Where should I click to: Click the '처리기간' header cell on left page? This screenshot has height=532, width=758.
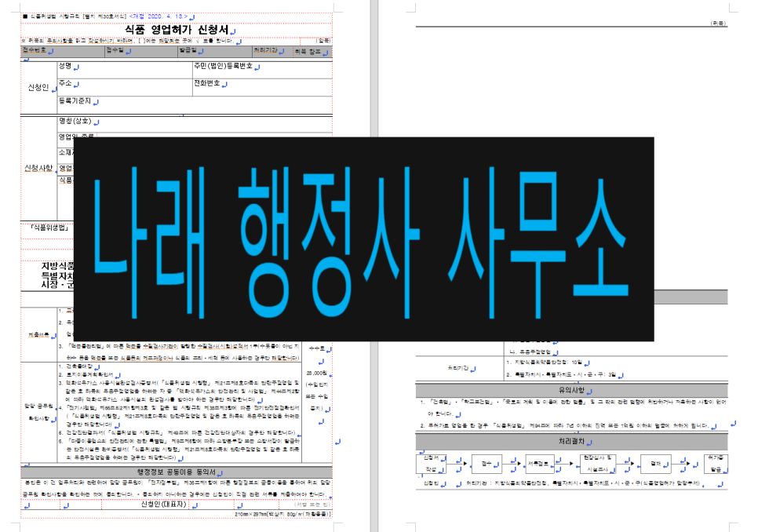[272, 51]
